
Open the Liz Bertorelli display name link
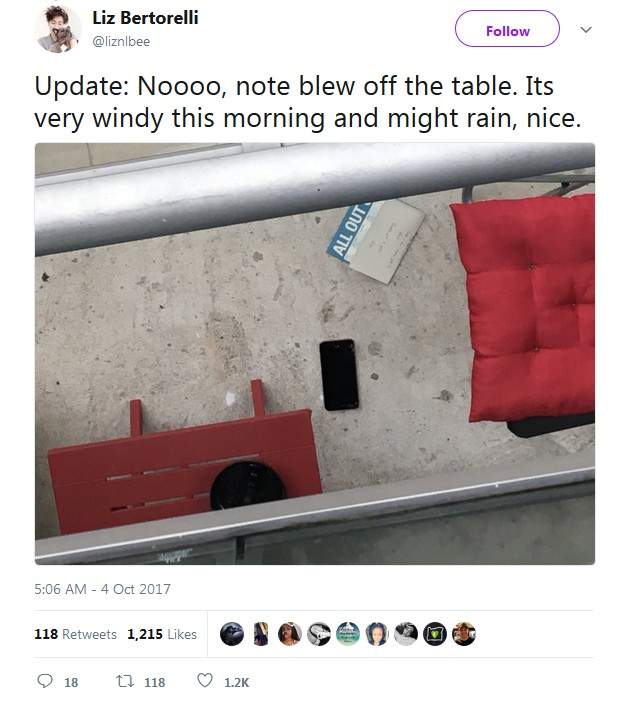click(x=145, y=18)
